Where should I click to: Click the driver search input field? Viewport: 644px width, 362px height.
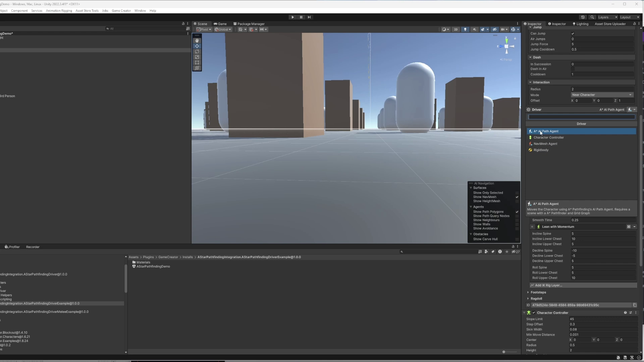coord(581,117)
